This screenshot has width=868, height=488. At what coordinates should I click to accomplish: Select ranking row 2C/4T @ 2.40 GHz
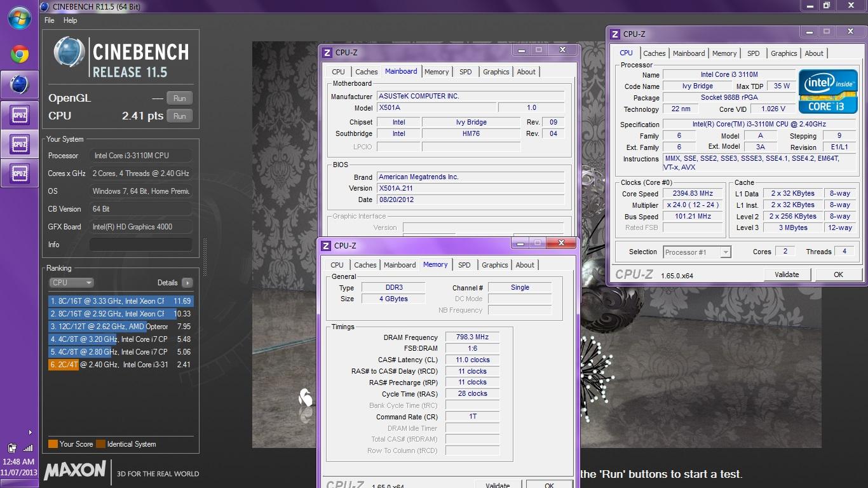pyautogui.click(x=120, y=365)
